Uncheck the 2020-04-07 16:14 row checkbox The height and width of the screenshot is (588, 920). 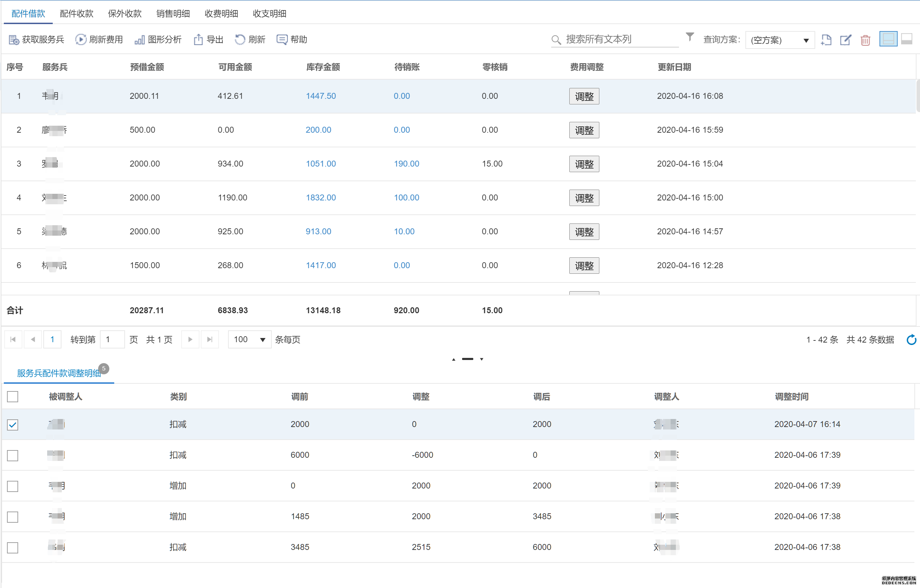13,425
